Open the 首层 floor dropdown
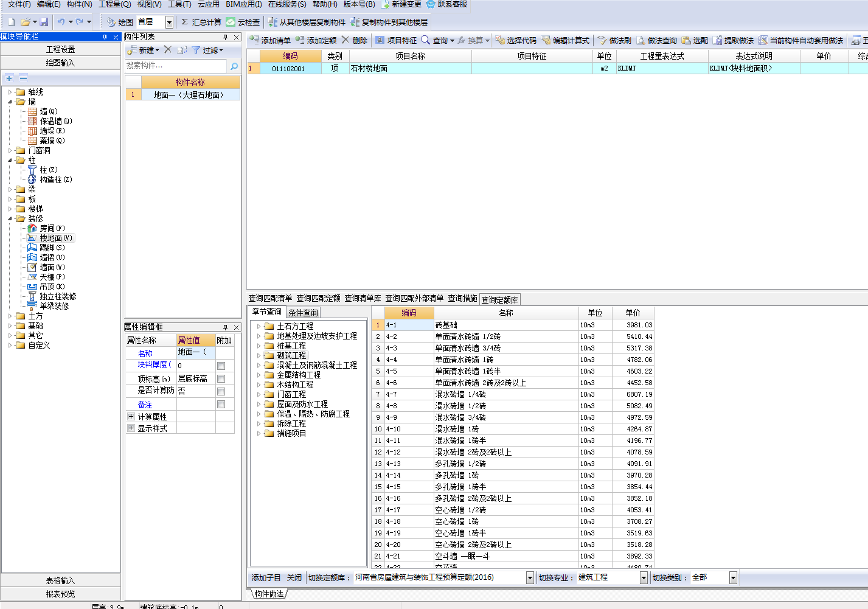 (x=169, y=23)
